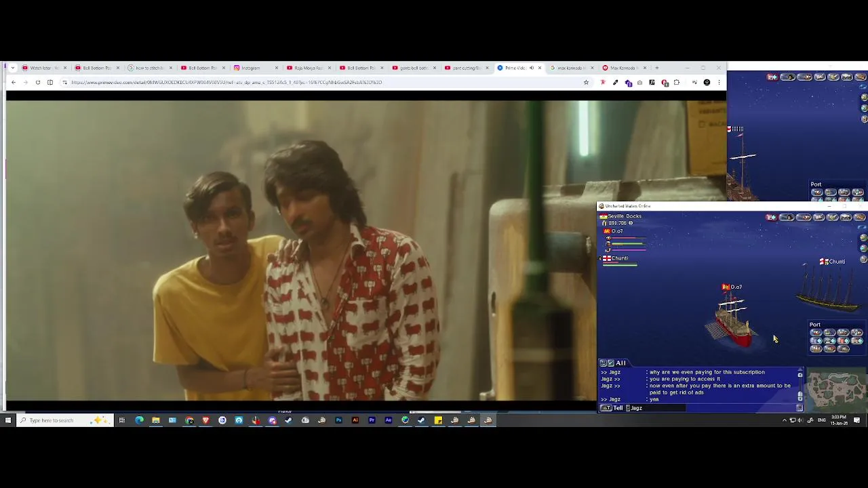Click the '891,706' ducats amount
The image size is (868, 488).
click(x=617, y=223)
